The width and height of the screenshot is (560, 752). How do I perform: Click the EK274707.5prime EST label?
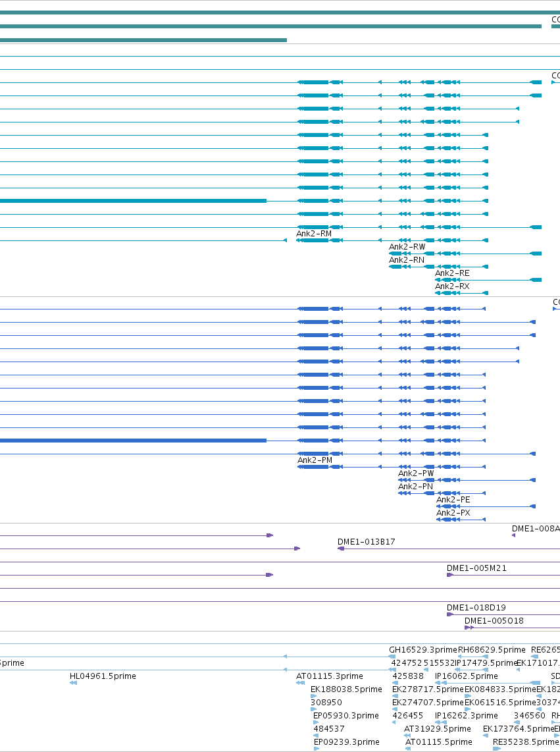[428, 703]
